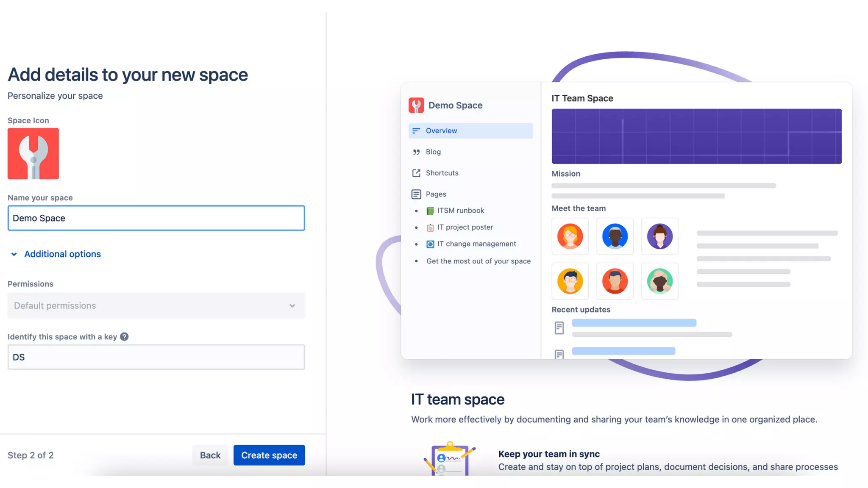Click the IT change management page icon
The image size is (868, 488).
tap(430, 244)
